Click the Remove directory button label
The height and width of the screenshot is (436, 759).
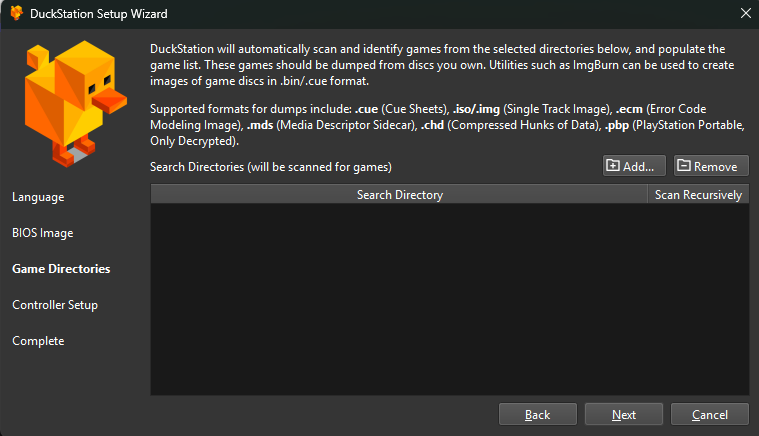click(x=715, y=167)
